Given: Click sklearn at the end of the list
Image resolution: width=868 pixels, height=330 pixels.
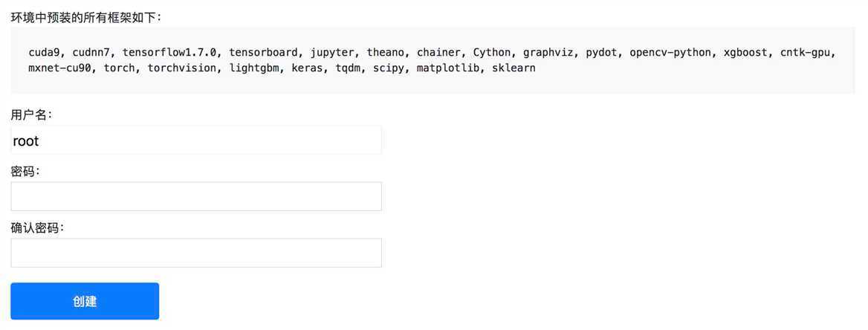Looking at the screenshot, I should pos(514,69).
